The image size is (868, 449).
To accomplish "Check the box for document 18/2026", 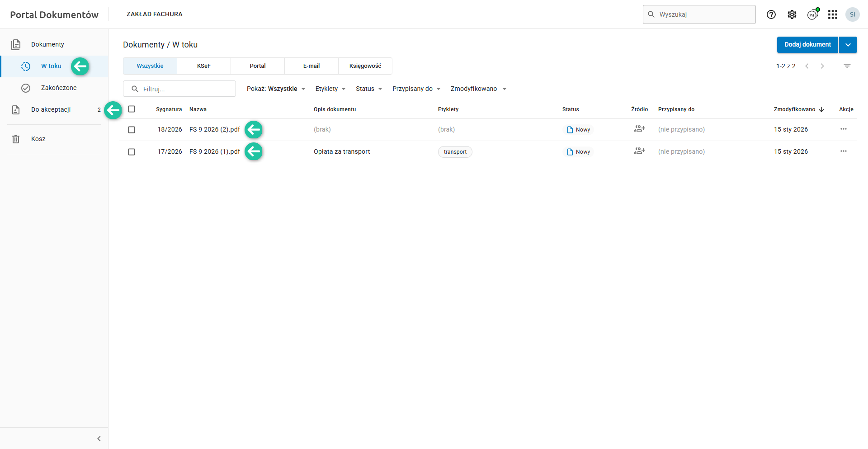I will 132,130.
